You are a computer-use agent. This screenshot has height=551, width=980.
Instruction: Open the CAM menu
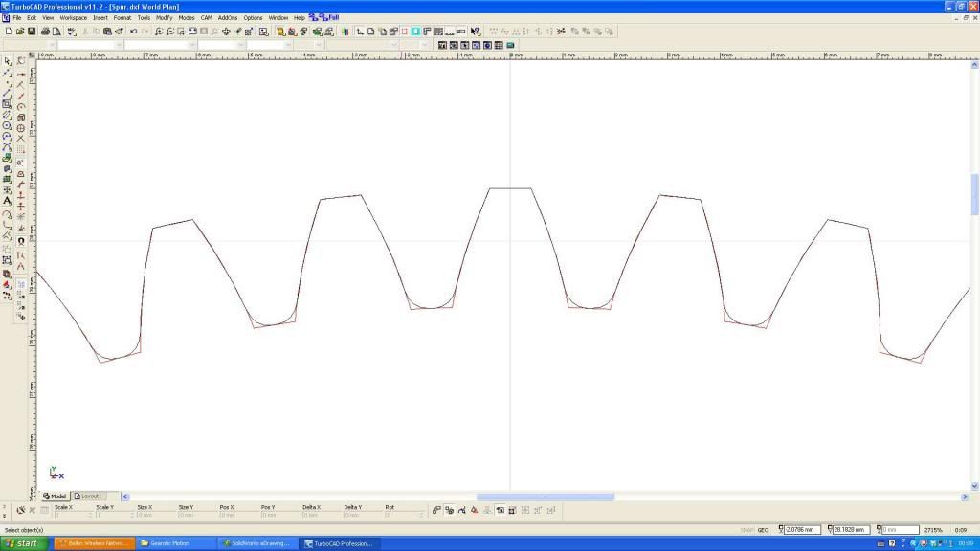207,18
